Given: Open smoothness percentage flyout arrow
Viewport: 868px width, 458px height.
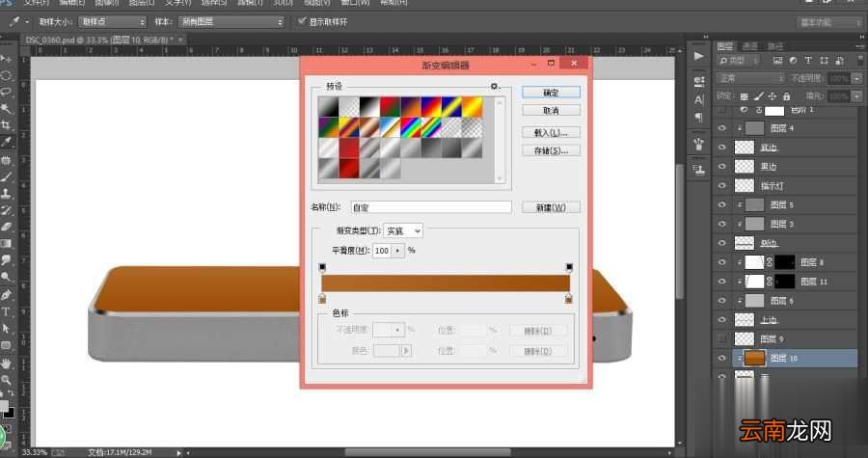Looking at the screenshot, I should point(398,251).
